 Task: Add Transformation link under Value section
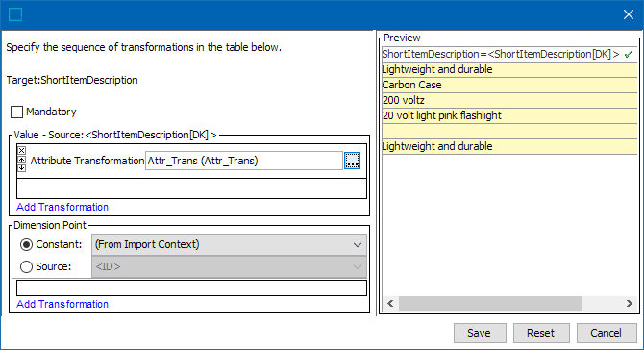coord(62,207)
